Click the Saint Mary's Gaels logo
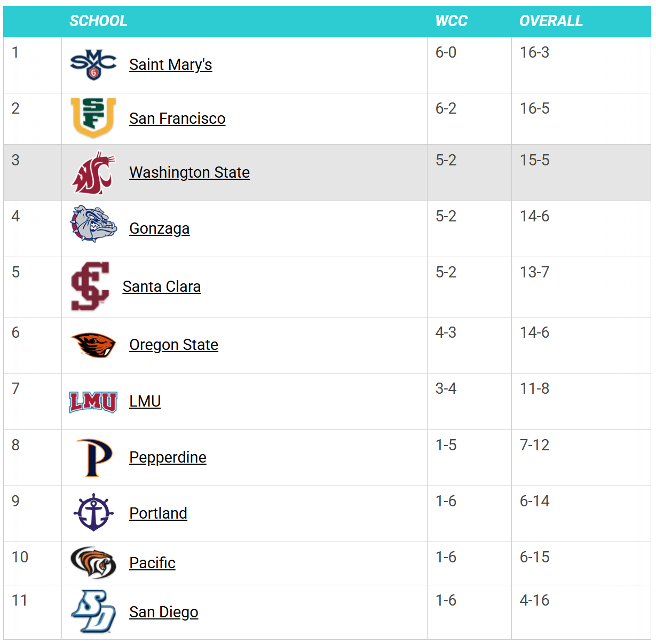The width and height of the screenshot is (656, 644). coord(93,65)
